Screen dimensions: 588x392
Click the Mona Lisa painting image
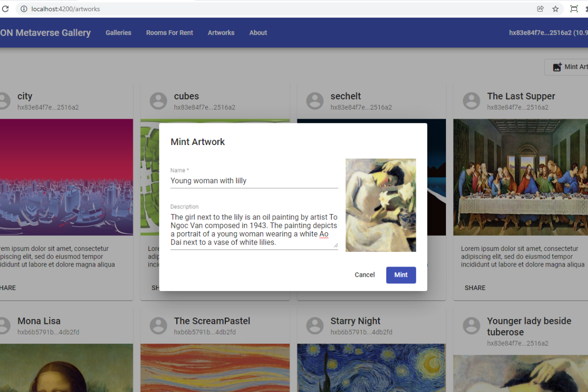point(66,367)
